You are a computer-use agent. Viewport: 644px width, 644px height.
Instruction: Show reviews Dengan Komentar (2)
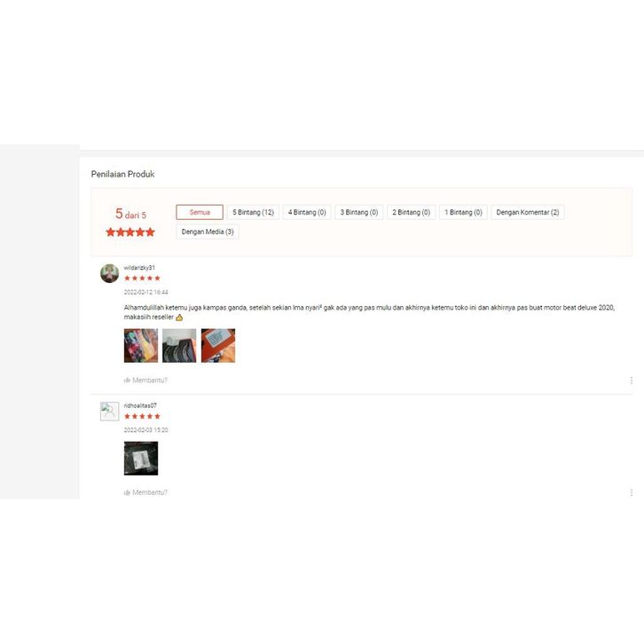528,212
